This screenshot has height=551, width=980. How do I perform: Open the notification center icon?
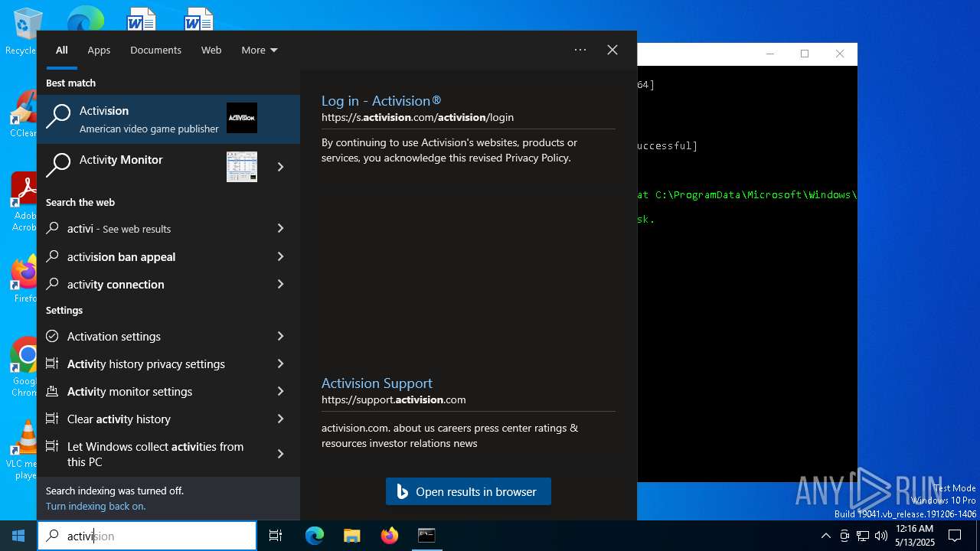955,536
